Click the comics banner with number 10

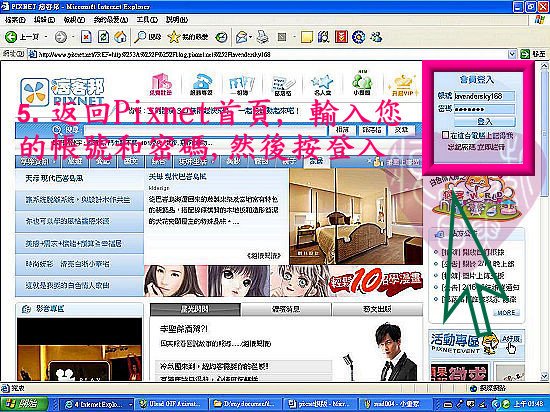283,281
